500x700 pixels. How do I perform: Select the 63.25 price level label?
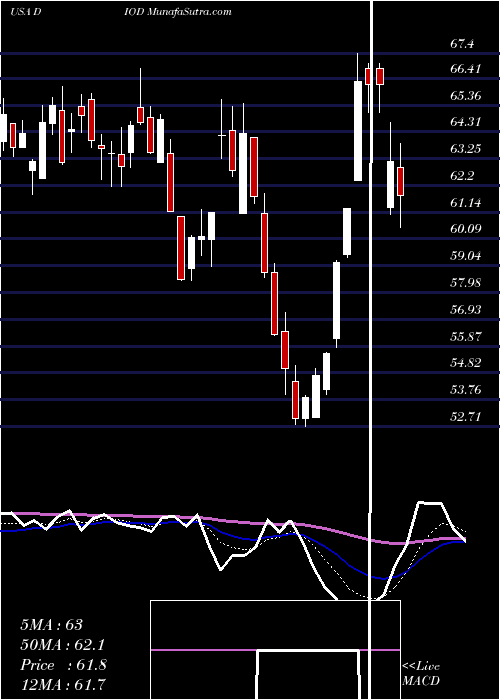click(x=466, y=149)
